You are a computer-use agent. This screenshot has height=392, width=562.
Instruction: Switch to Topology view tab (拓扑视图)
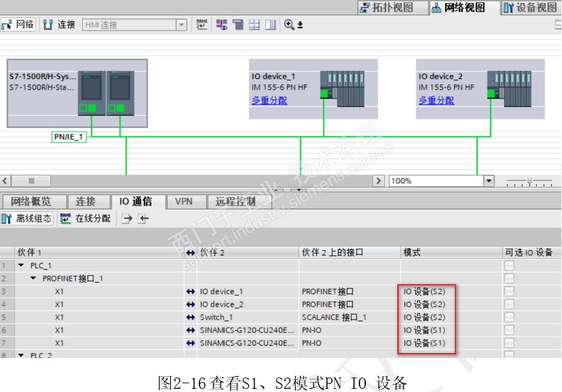(392, 7)
